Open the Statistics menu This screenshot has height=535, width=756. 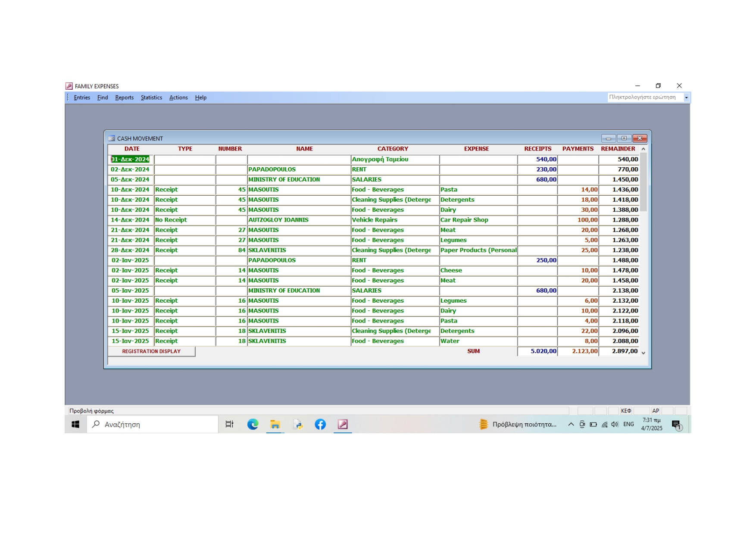tap(151, 98)
